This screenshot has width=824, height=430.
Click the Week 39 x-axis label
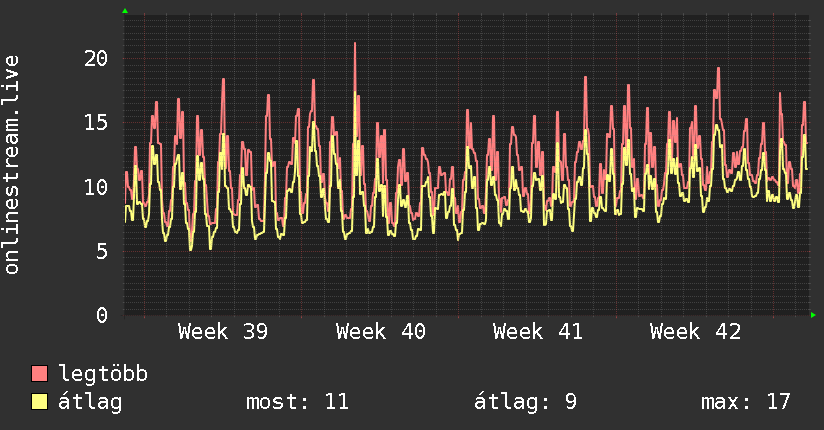[x=223, y=332]
